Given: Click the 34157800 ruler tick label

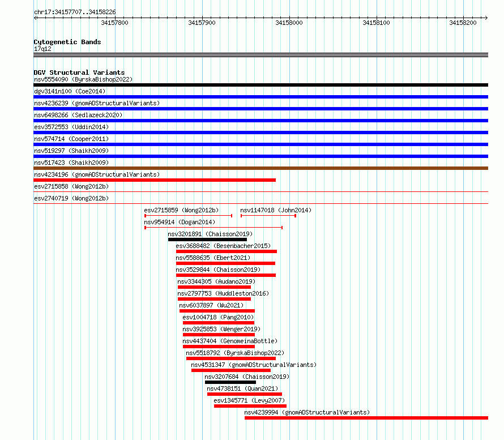Looking at the screenshot, I should coord(115,23).
